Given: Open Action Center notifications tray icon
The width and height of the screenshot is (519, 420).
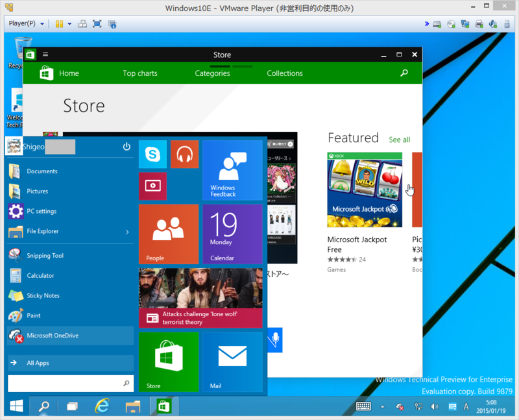Looking at the screenshot, I should click(452, 406).
